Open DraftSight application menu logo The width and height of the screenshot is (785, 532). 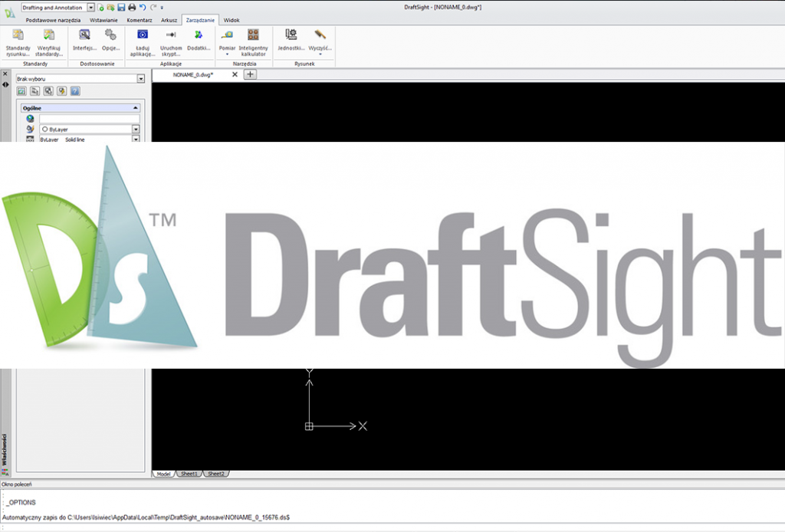pyautogui.click(x=9, y=12)
